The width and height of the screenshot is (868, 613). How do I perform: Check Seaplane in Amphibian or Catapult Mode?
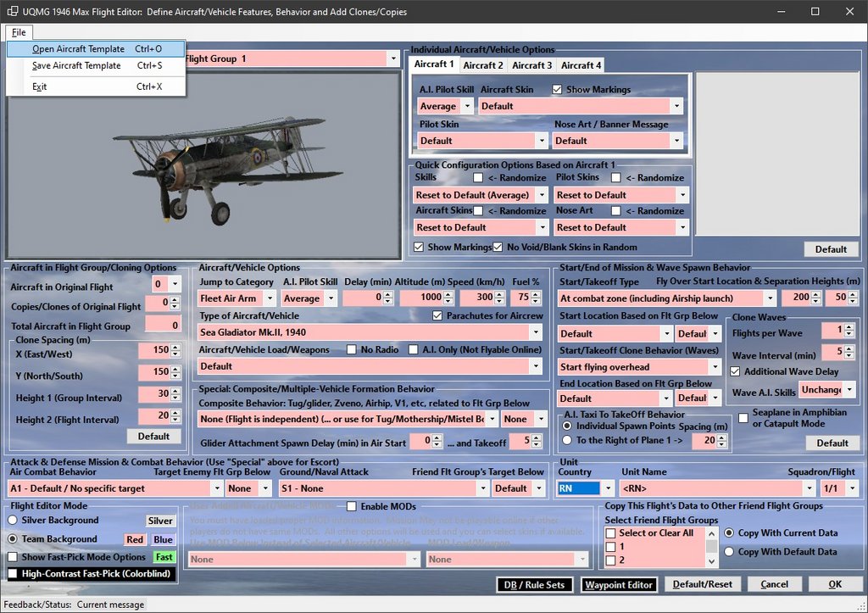point(743,417)
